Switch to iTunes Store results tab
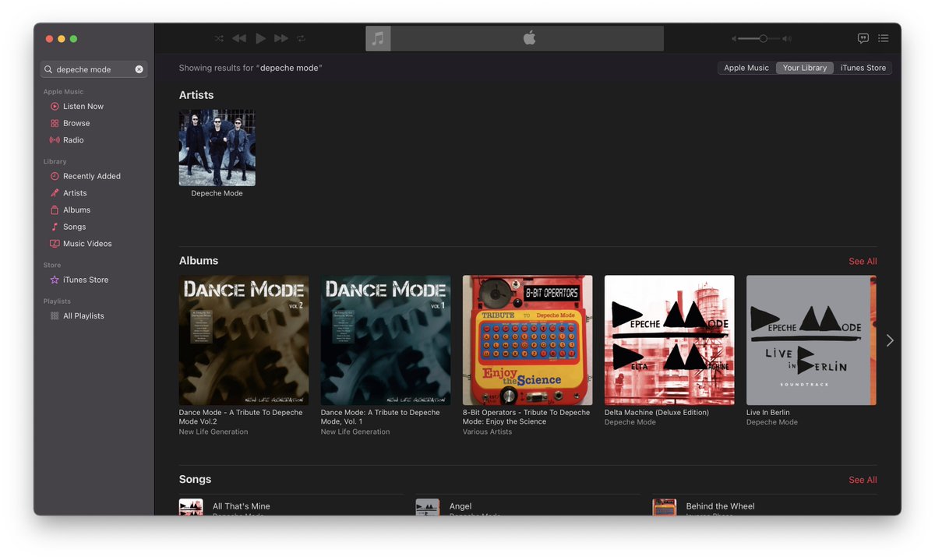The width and height of the screenshot is (935, 560). point(863,68)
